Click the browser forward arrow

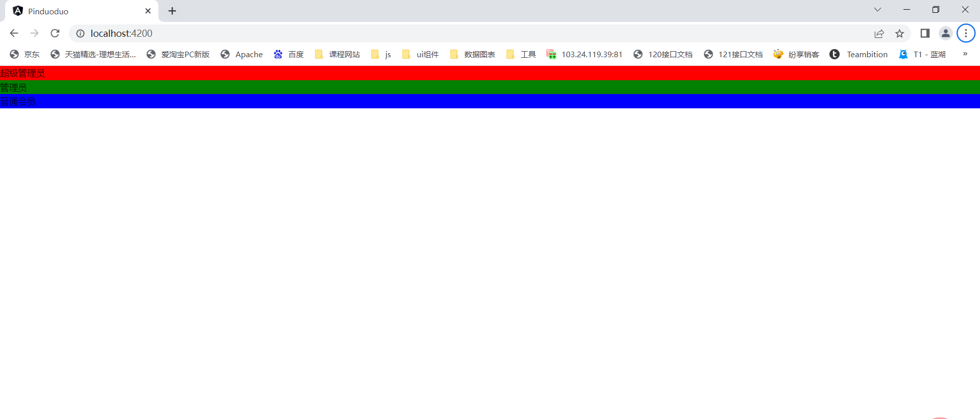click(34, 33)
